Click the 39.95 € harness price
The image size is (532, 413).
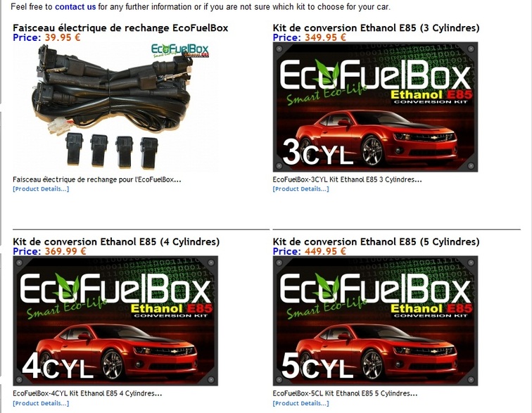coord(63,37)
